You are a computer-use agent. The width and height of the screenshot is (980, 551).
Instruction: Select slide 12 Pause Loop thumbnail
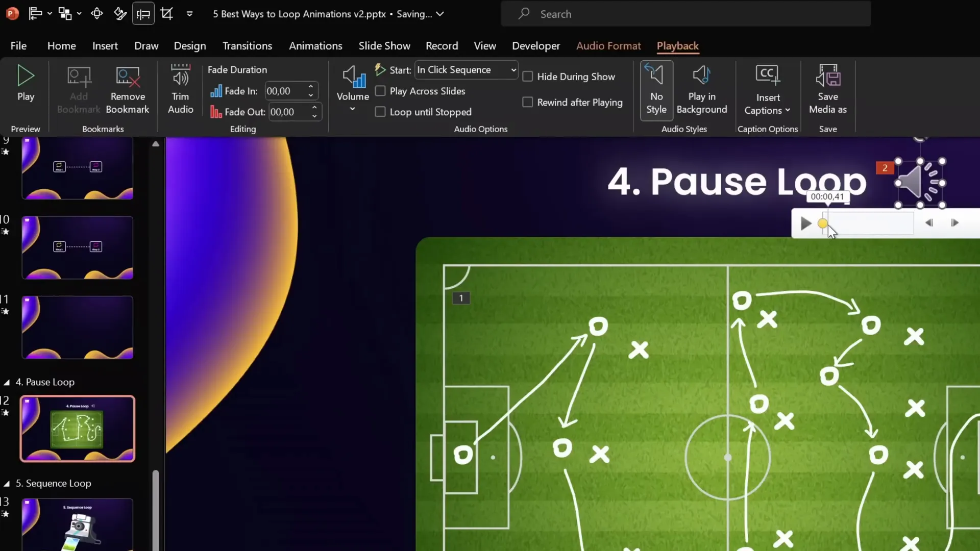click(x=78, y=429)
